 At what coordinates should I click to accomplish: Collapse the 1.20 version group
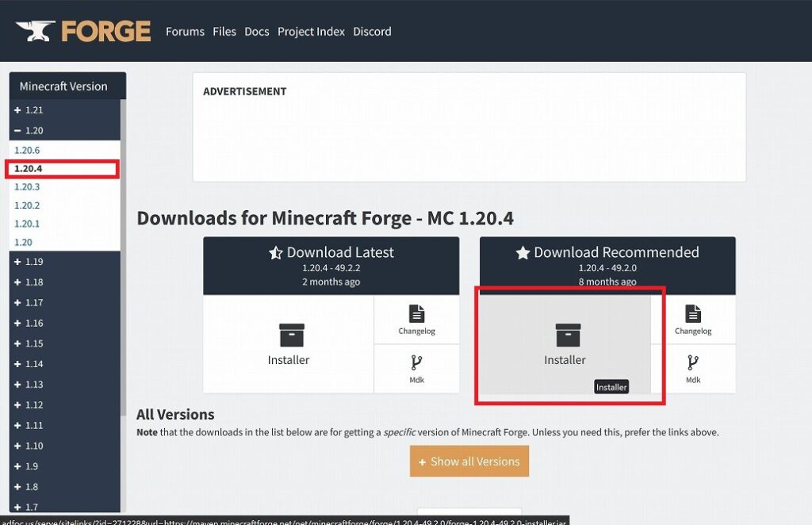click(18, 131)
